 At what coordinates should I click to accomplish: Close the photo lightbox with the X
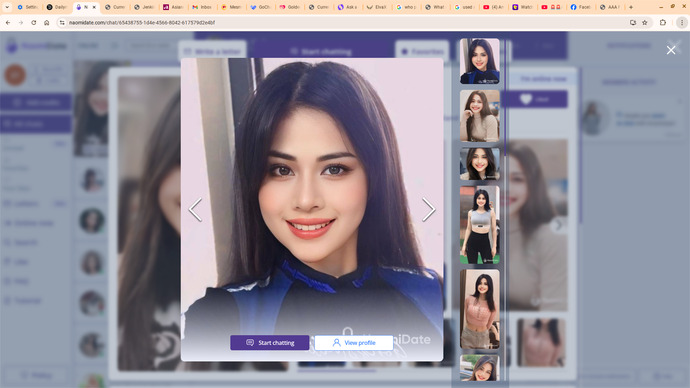671,50
